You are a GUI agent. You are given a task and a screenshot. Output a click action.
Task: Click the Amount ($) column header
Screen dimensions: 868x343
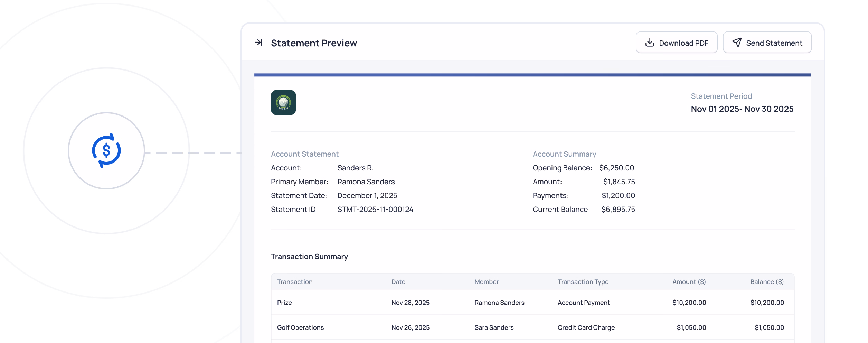pos(689,282)
